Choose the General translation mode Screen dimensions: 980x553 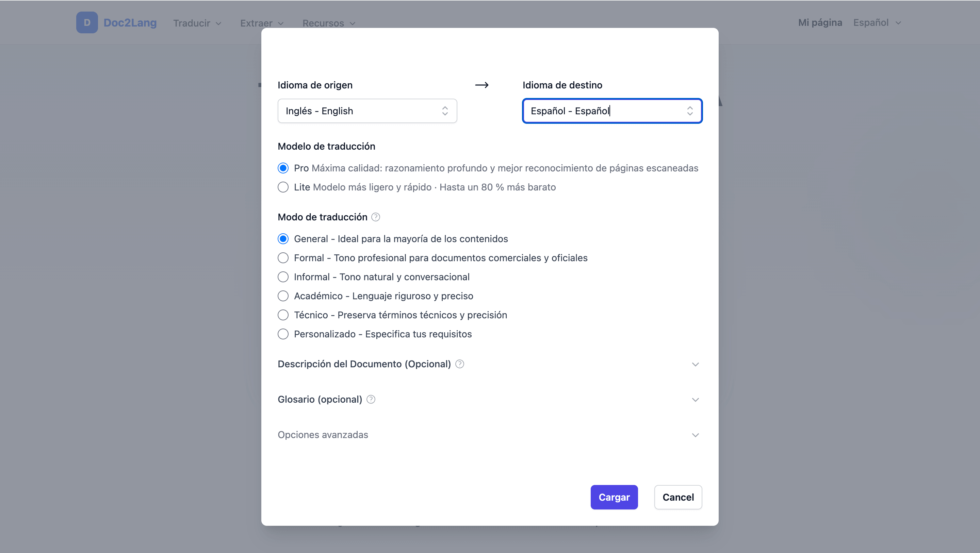(283, 239)
